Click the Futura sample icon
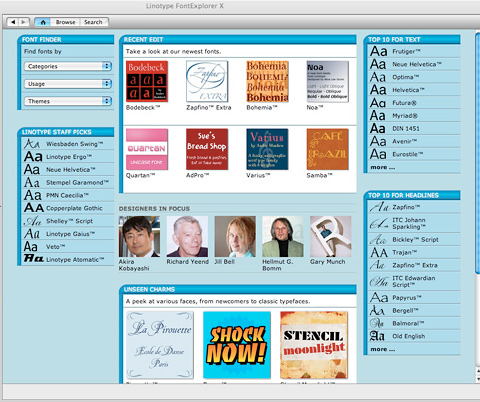This screenshot has height=402, width=480. click(x=378, y=103)
